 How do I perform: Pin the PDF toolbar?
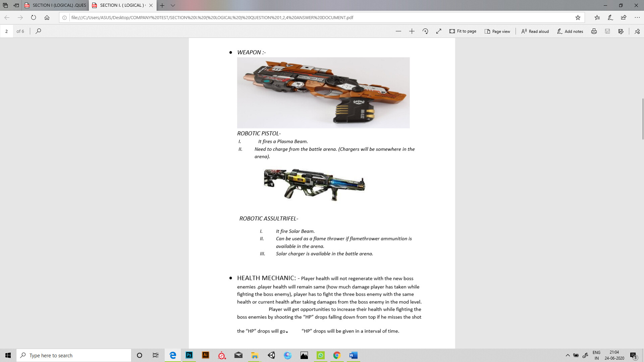coord(637,31)
